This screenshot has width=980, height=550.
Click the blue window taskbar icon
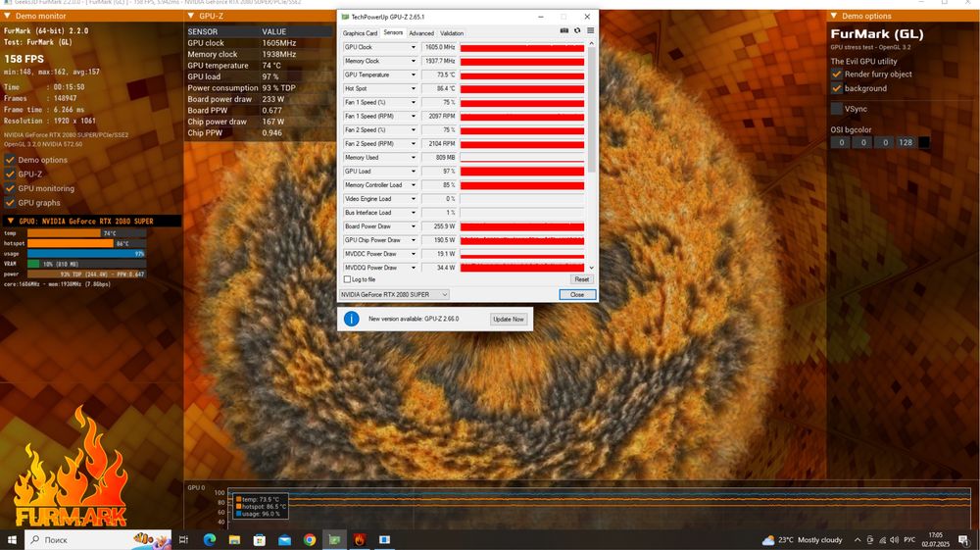coord(385,539)
